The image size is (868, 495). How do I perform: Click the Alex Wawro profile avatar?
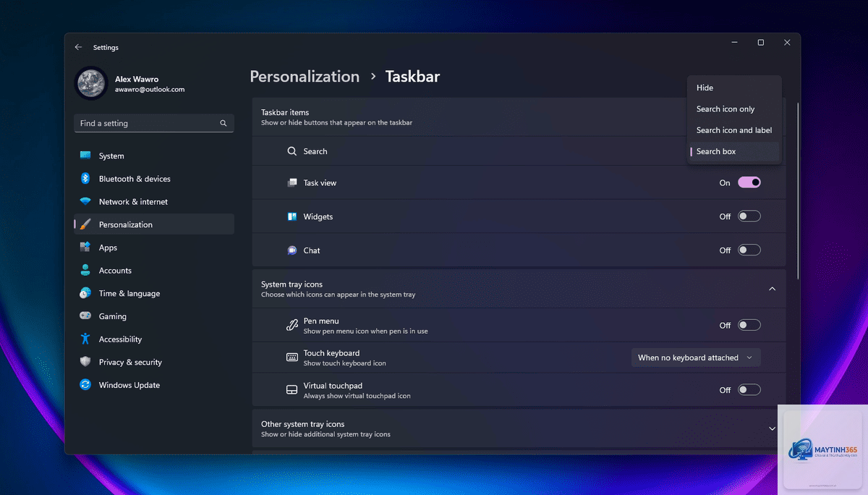(91, 84)
